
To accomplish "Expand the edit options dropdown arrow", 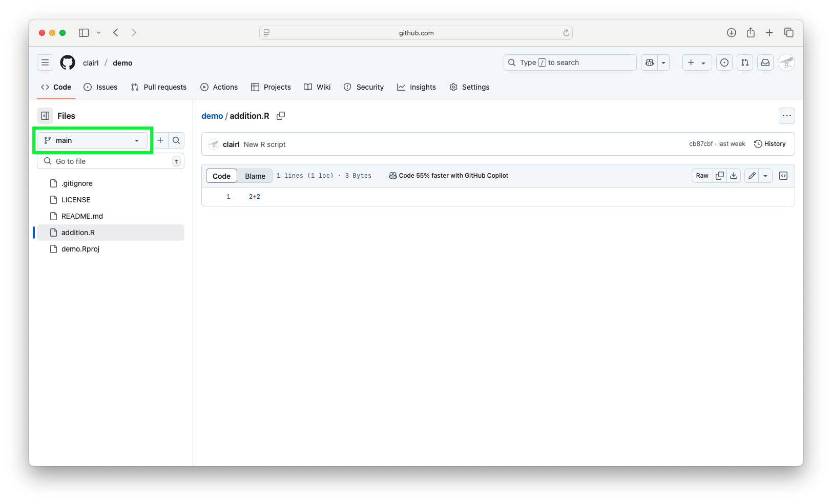I will 765,176.
